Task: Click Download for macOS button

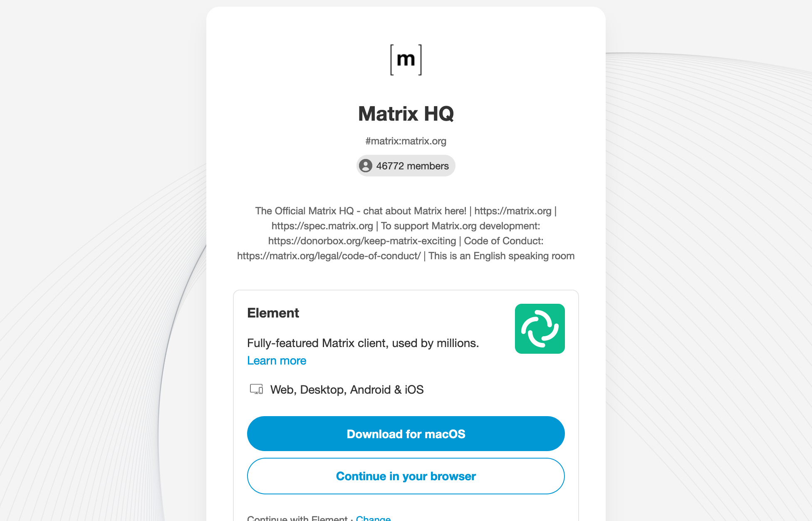Action: pos(406,433)
